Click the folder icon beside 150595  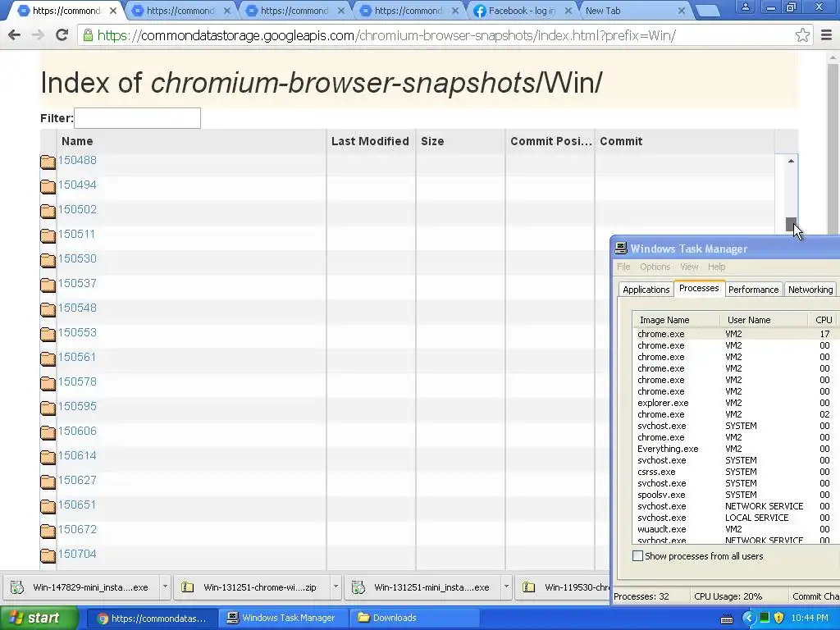point(48,409)
